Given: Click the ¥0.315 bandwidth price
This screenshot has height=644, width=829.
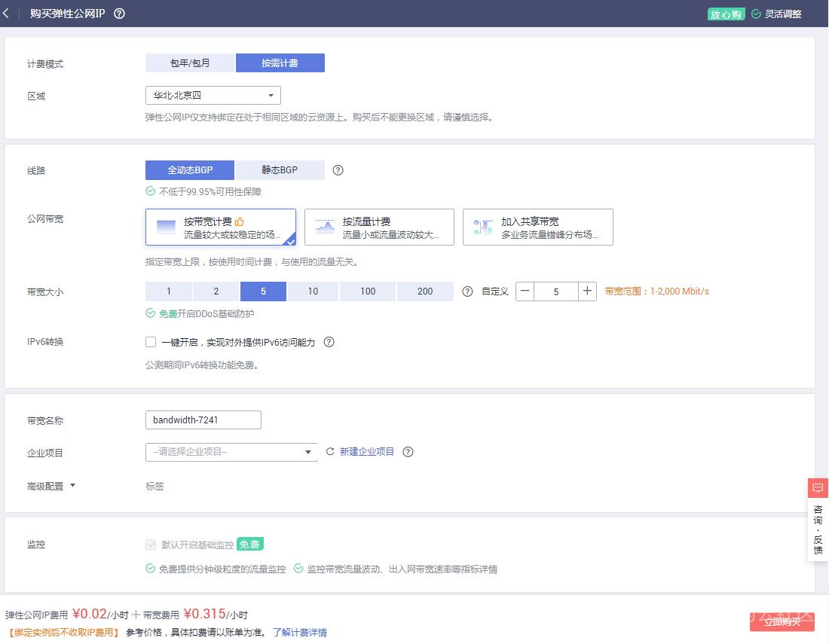Looking at the screenshot, I should (x=204, y=614).
